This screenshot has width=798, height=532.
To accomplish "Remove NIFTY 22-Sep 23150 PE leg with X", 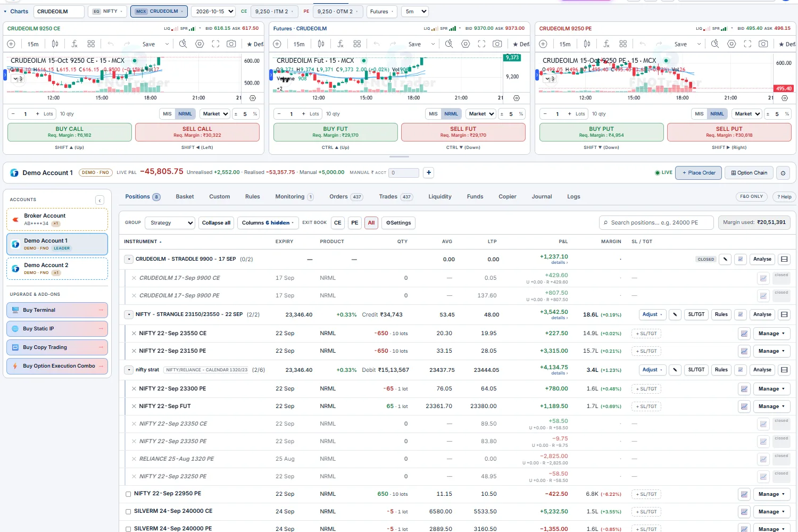I will tap(134, 351).
